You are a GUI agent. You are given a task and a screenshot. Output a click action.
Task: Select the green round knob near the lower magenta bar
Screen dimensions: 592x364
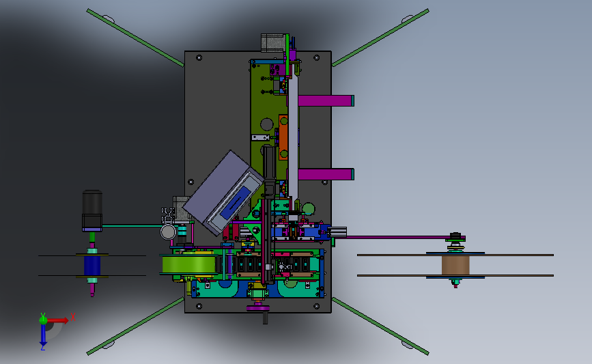coord(308,209)
